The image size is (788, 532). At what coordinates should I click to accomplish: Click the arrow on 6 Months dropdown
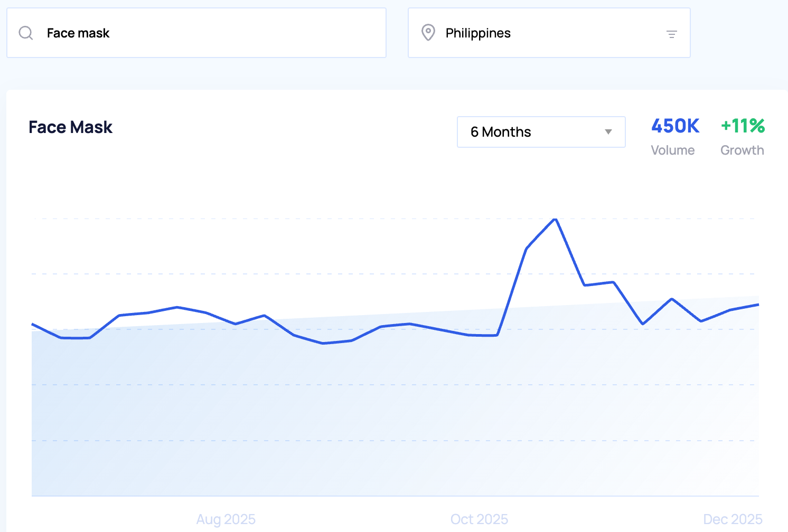(608, 132)
